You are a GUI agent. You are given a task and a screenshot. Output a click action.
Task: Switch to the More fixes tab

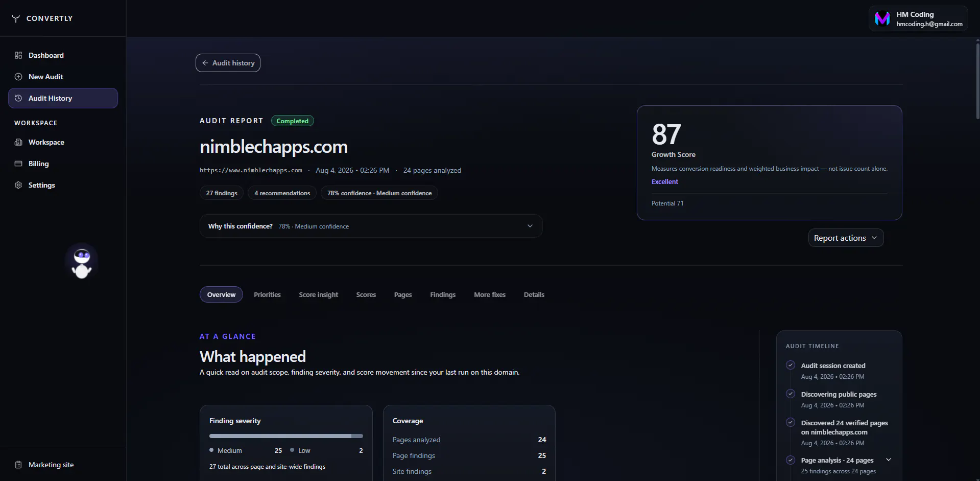[490, 294]
